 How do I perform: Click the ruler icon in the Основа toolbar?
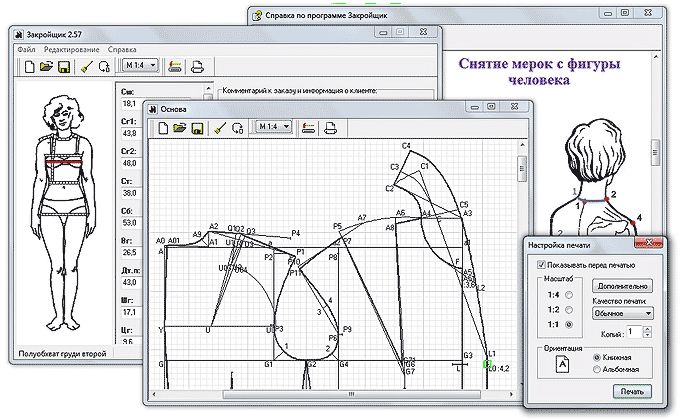pyautogui.click(x=308, y=127)
